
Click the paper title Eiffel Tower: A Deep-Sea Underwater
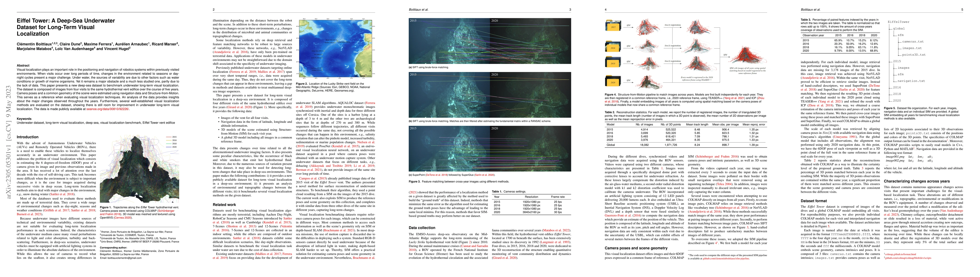tap(66, 21)
